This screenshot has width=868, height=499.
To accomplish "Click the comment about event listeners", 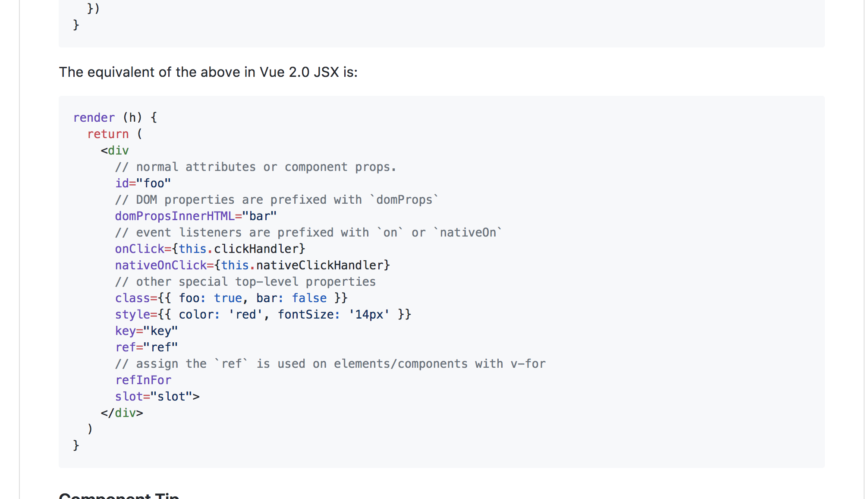I will pos(309,232).
